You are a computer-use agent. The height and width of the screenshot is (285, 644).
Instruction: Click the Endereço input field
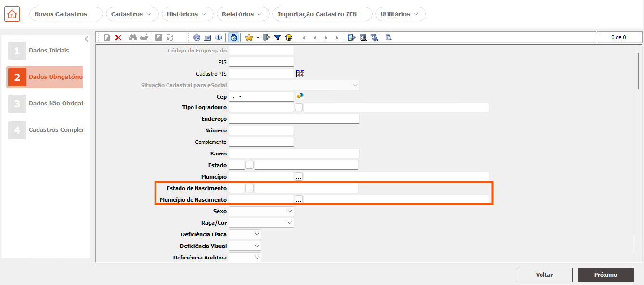pyautogui.click(x=294, y=119)
